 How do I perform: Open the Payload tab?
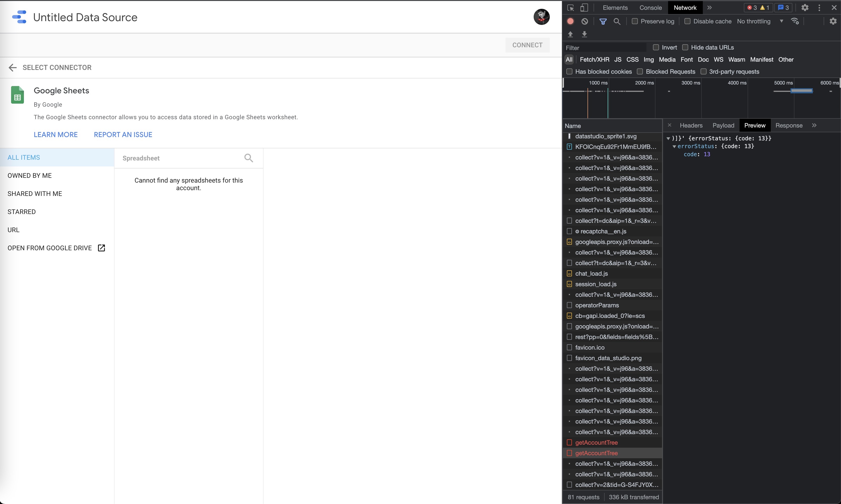click(x=723, y=125)
